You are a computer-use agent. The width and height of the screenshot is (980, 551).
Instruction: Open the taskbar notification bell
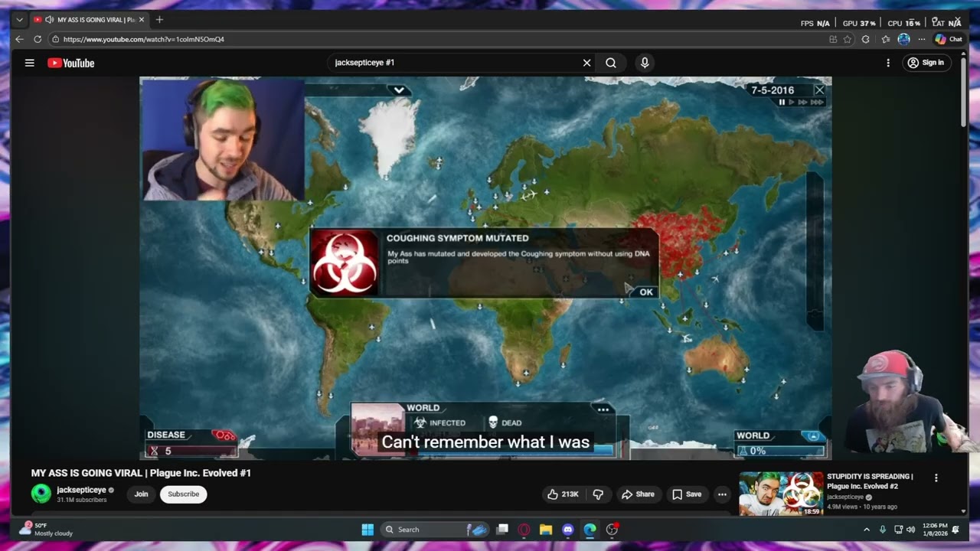(x=955, y=529)
